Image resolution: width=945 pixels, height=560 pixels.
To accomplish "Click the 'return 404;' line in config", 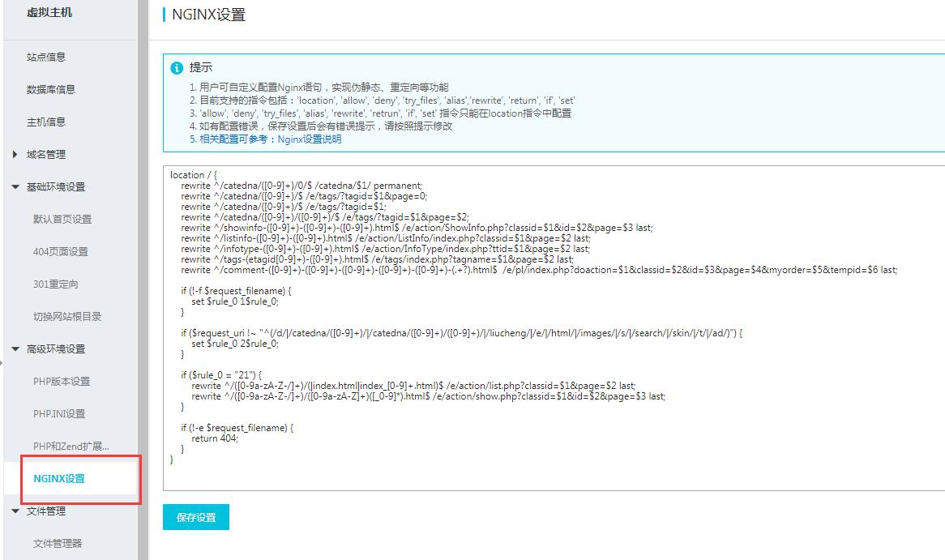I will 215,438.
